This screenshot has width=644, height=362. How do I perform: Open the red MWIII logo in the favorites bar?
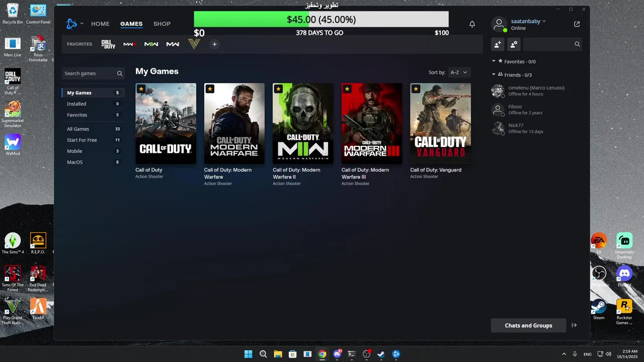point(130,44)
